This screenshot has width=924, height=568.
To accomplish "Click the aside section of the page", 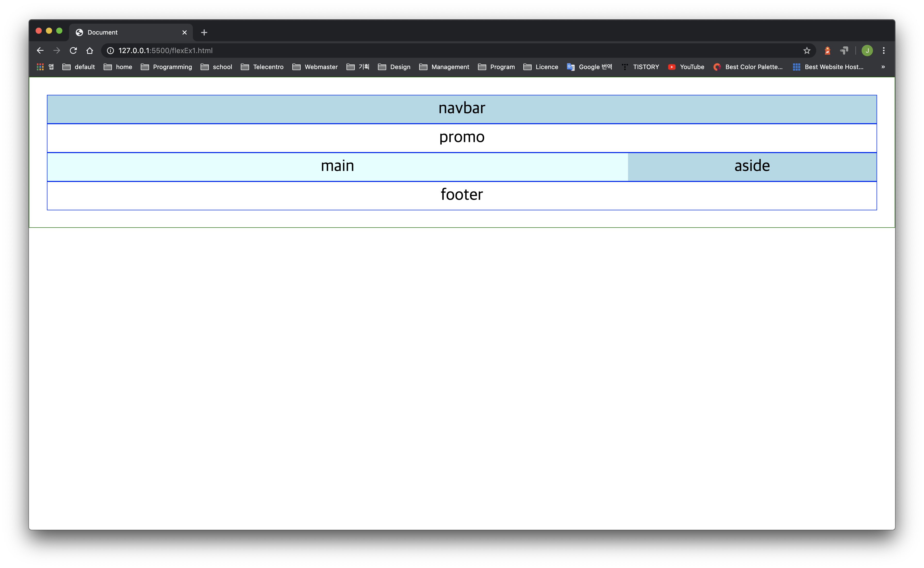I will pyautogui.click(x=752, y=166).
